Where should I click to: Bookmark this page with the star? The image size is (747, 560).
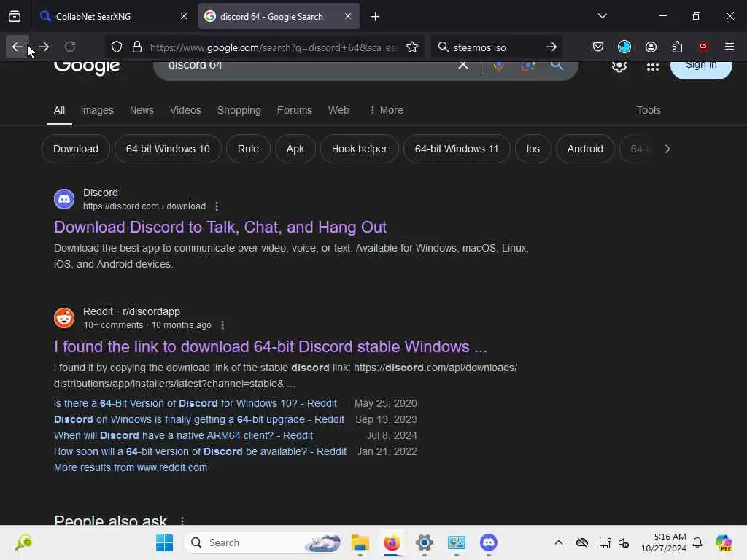coord(412,47)
